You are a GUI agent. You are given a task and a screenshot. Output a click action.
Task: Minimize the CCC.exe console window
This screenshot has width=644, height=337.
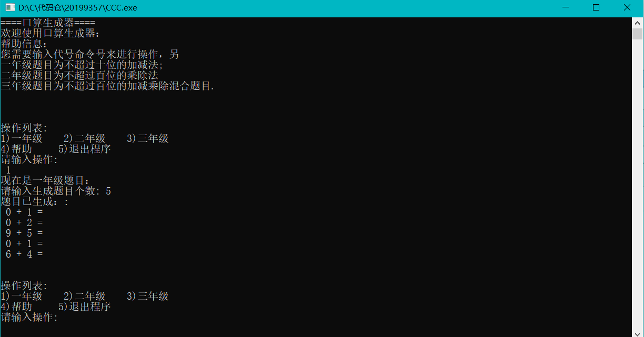[x=565, y=8]
